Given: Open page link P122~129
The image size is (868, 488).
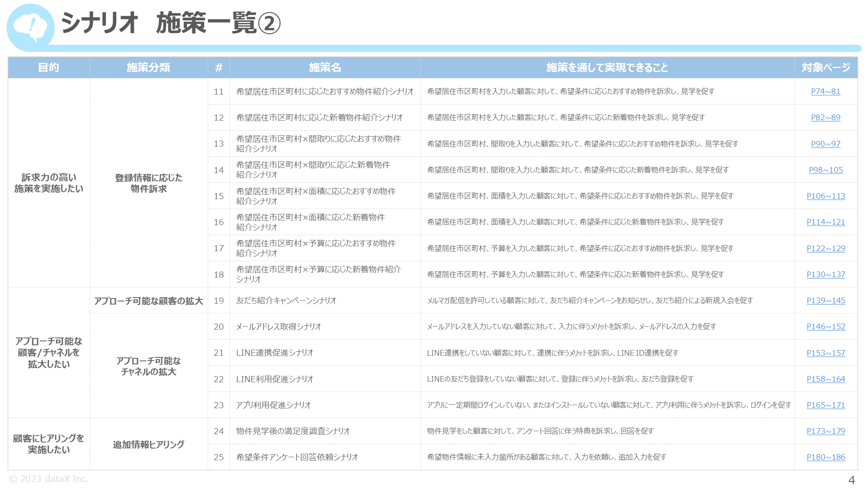Looking at the screenshot, I should coord(825,249).
